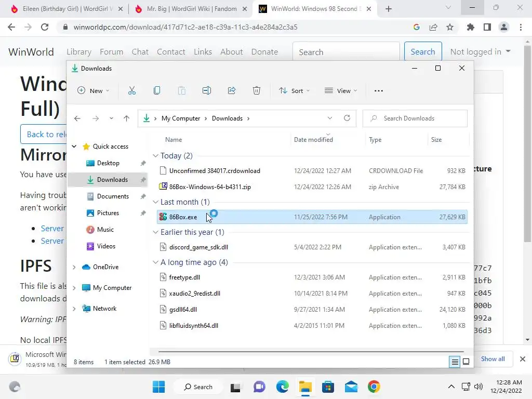Collapse the Last month group
This screenshot has height=399, width=532.
coord(155,202)
